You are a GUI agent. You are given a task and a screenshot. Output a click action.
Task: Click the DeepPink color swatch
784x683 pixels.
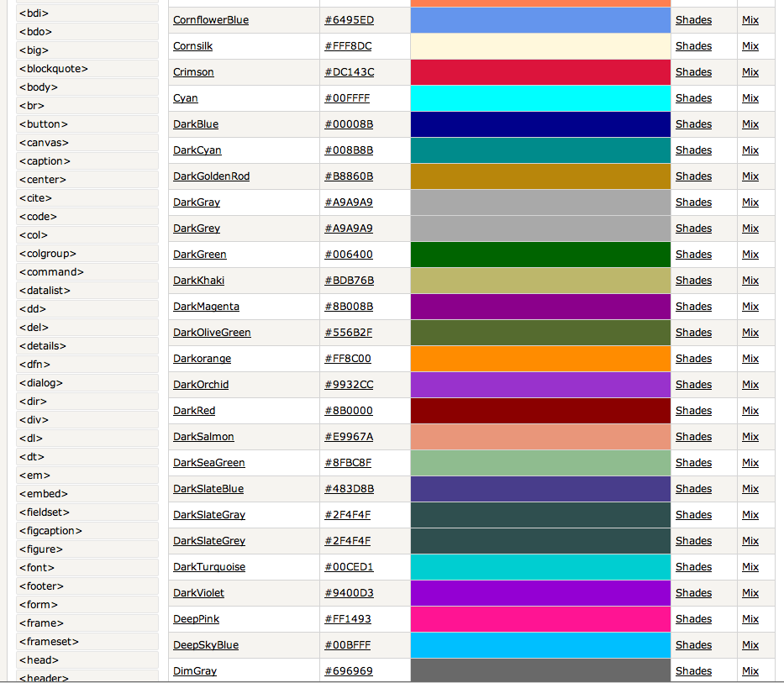click(x=540, y=619)
